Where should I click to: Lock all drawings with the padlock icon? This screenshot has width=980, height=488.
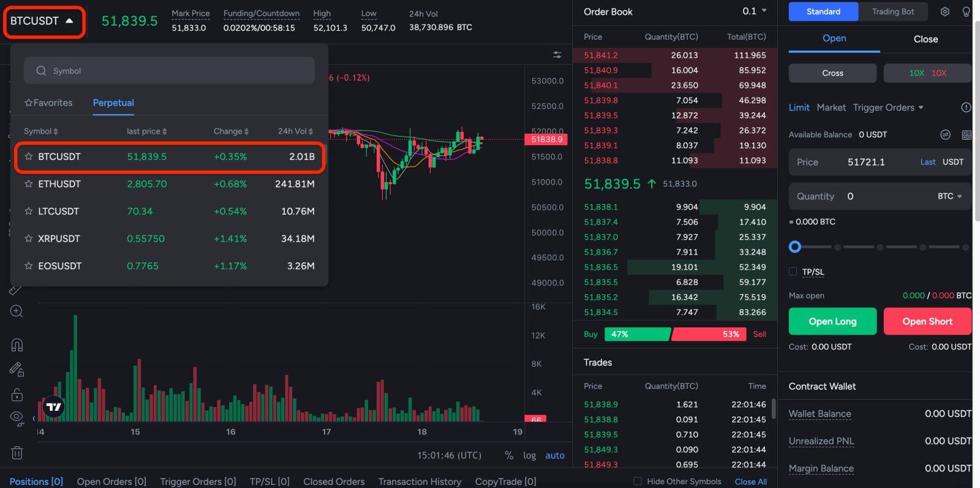pos(17,394)
